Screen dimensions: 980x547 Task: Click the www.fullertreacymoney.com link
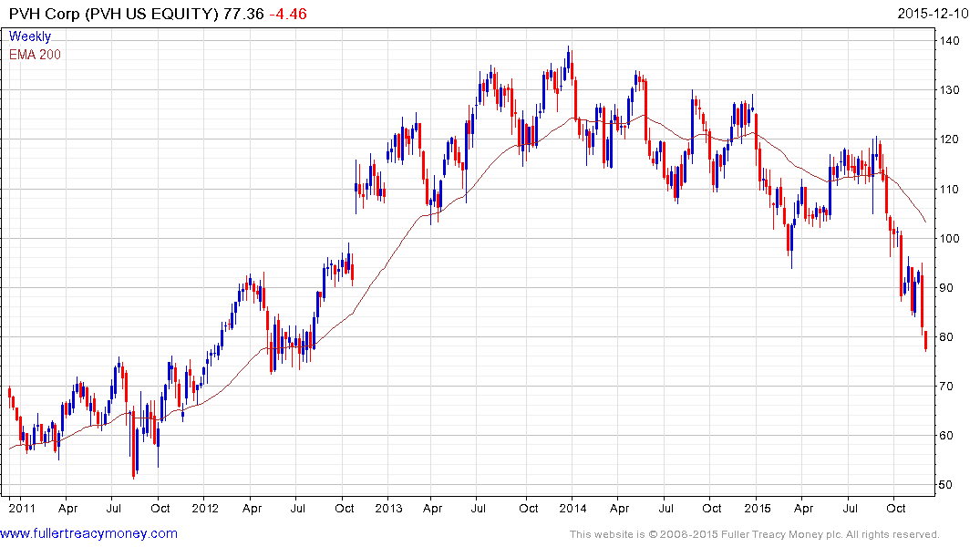coord(88,533)
